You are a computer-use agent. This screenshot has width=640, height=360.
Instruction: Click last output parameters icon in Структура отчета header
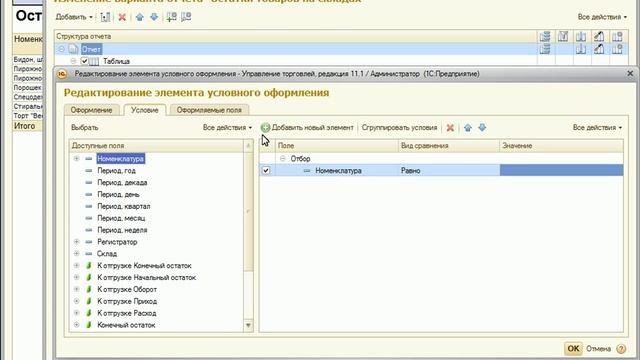click(x=617, y=36)
